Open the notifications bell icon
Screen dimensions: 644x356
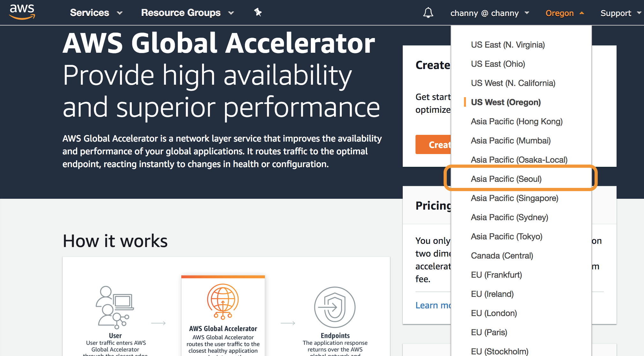[428, 13]
